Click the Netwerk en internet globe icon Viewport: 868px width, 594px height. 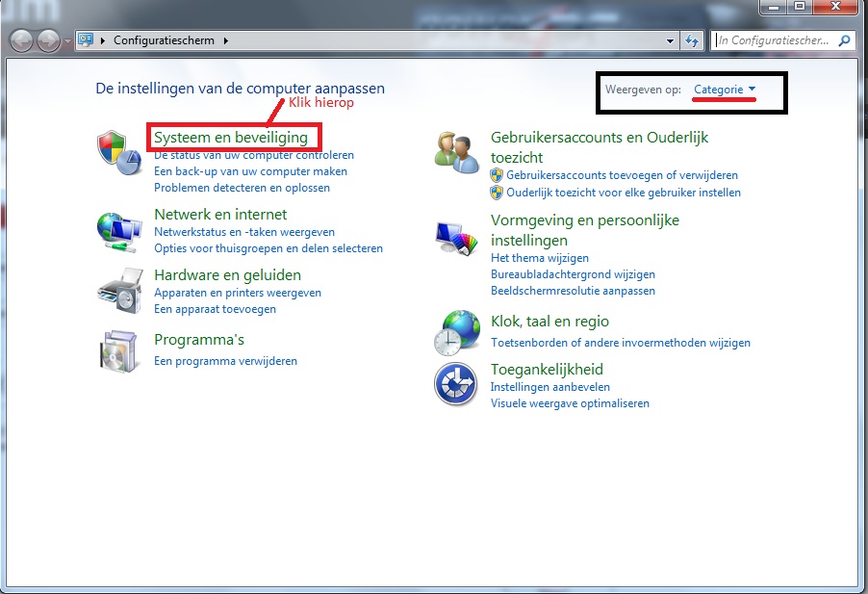(x=119, y=232)
